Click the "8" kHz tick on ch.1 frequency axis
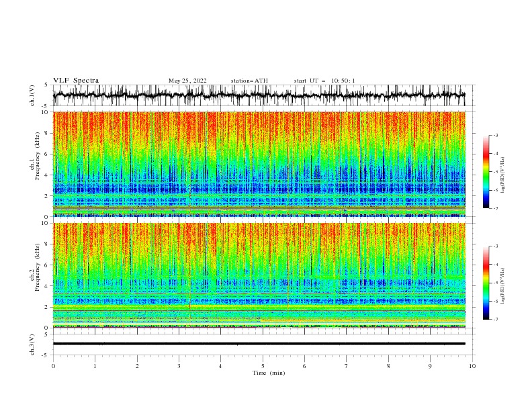This screenshot has width=532, height=411. (46, 133)
